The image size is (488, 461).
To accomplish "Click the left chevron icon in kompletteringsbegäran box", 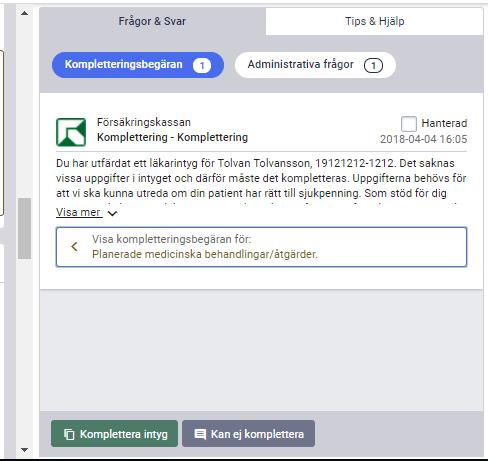I will (x=74, y=247).
